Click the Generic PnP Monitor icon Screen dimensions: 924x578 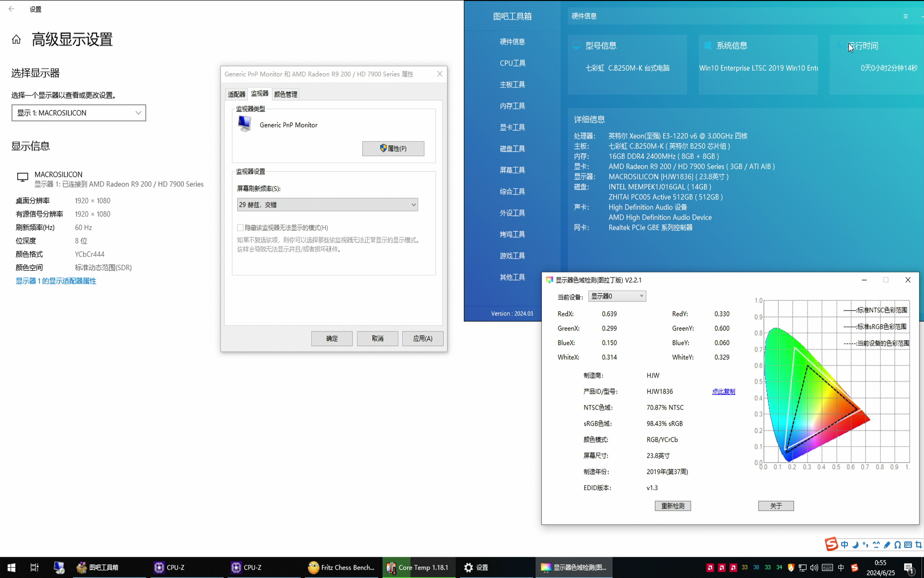(x=244, y=124)
